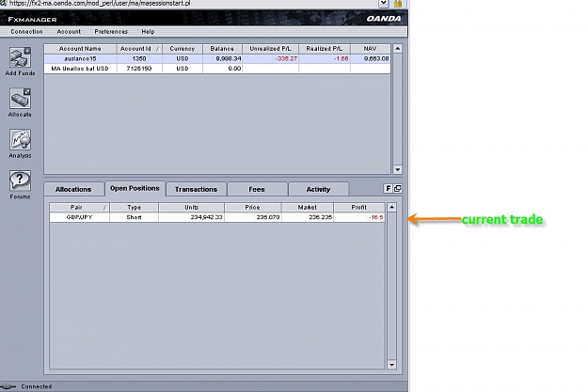Detach panel with the window icon
This screenshot has width=588, height=392.
tap(398, 189)
